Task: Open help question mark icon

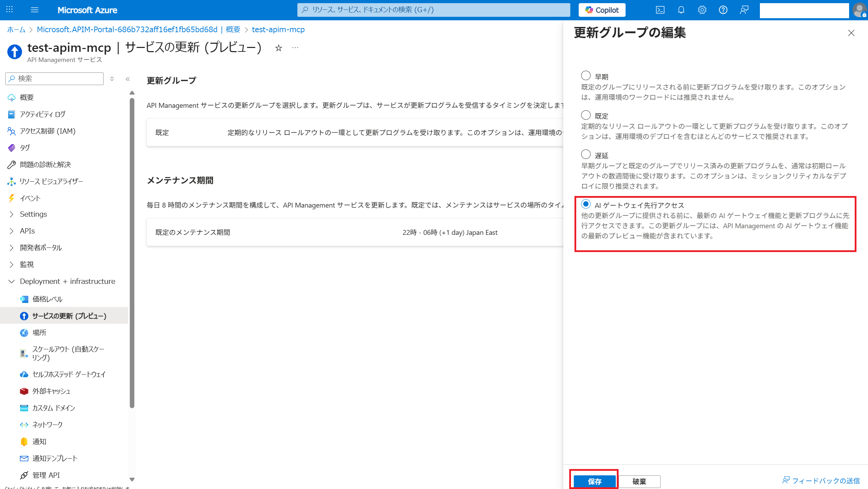Action: (x=723, y=10)
